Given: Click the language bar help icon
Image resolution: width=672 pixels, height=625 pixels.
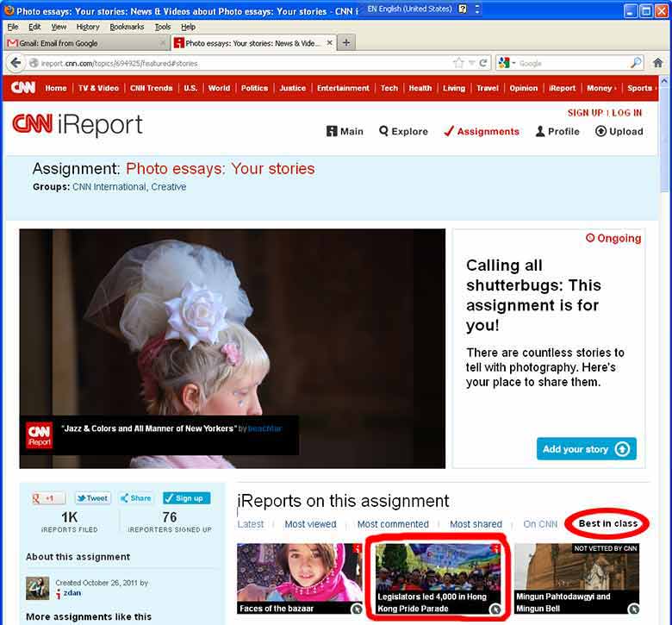Looking at the screenshot, I should pyautogui.click(x=463, y=9).
